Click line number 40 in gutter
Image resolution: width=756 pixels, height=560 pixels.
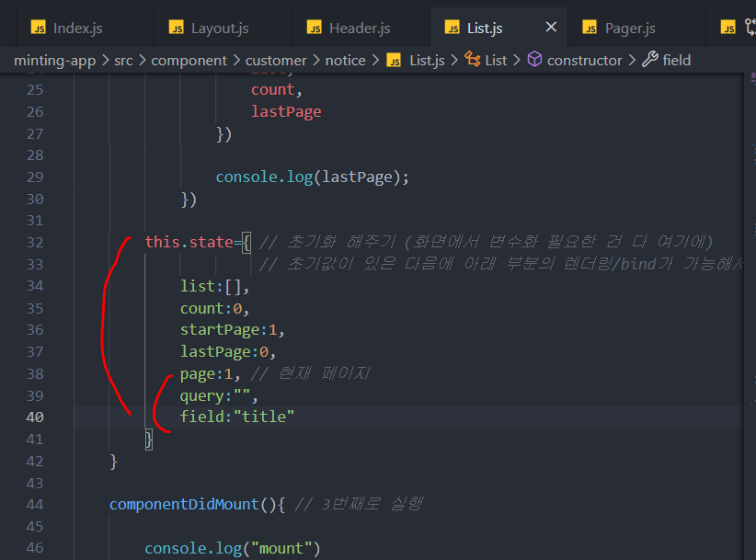(x=35, y=417)
